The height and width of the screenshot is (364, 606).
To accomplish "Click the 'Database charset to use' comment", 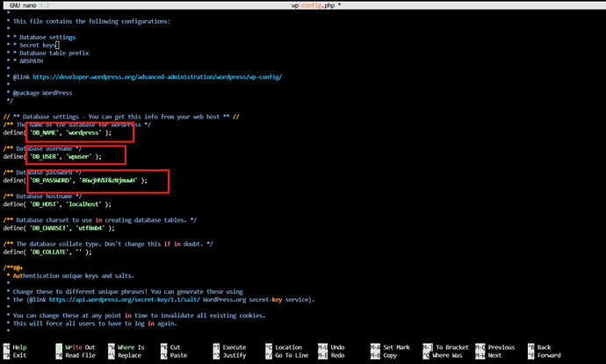I will click(100, 220).
